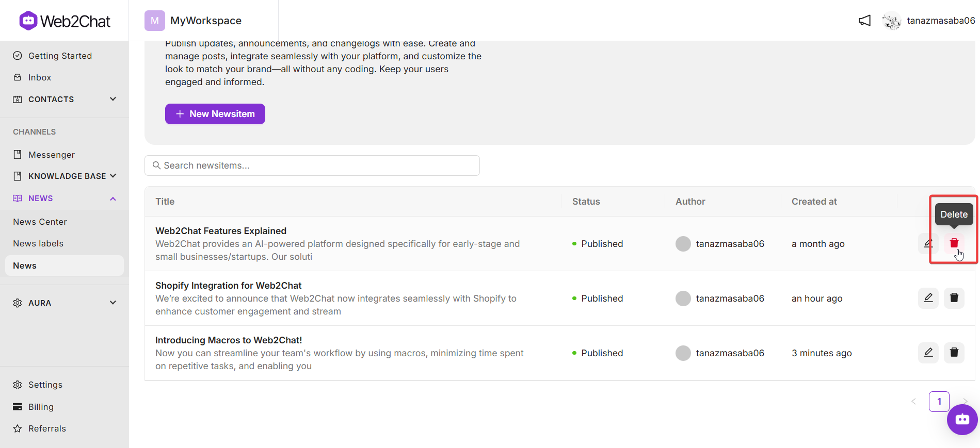Viewport: 980px width, 448px height.
Task: Delete the Shopify Integration for Web2Chat newsitem
Action: pos(954,298)
